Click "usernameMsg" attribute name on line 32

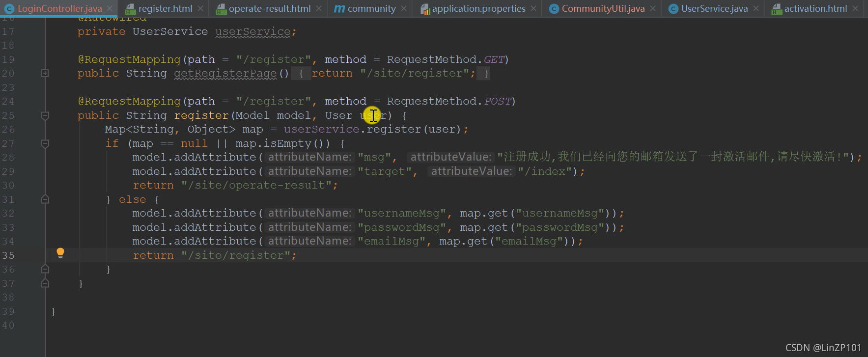pyautogui.click(x=401, y=213)
